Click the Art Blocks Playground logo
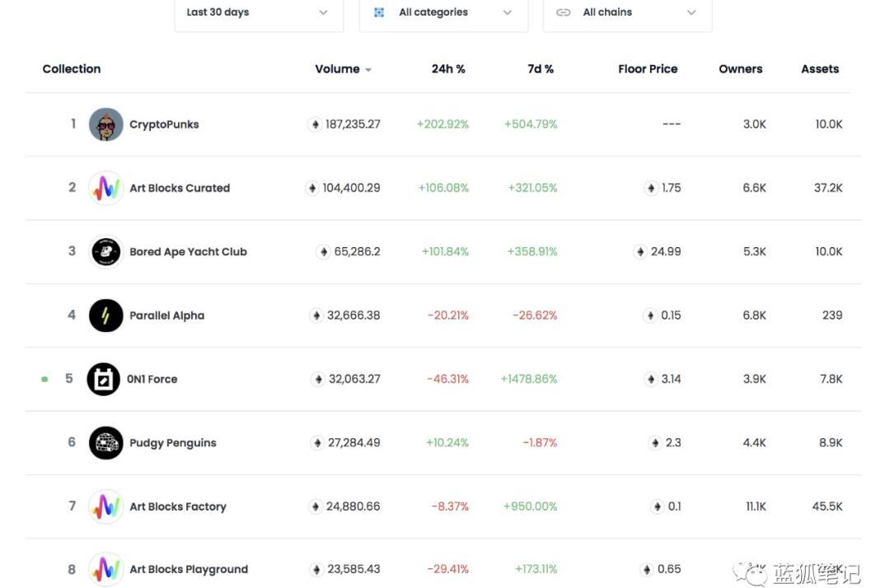This screenshot has width=890, height=588. point(105,569)
